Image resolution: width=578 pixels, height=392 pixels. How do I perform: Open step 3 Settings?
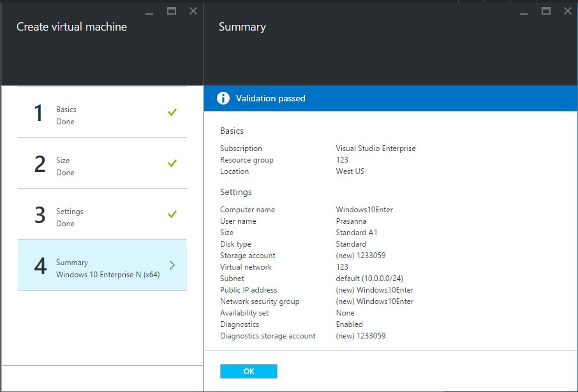(x=102, y=214)
